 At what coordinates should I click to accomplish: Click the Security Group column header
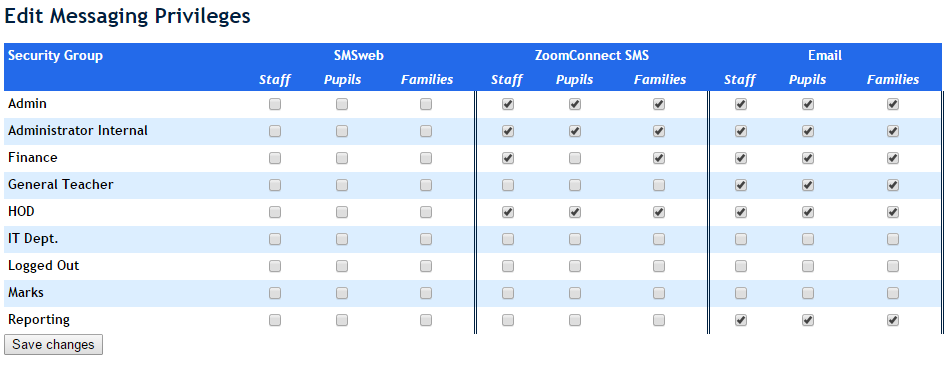[x=56, y=56]
